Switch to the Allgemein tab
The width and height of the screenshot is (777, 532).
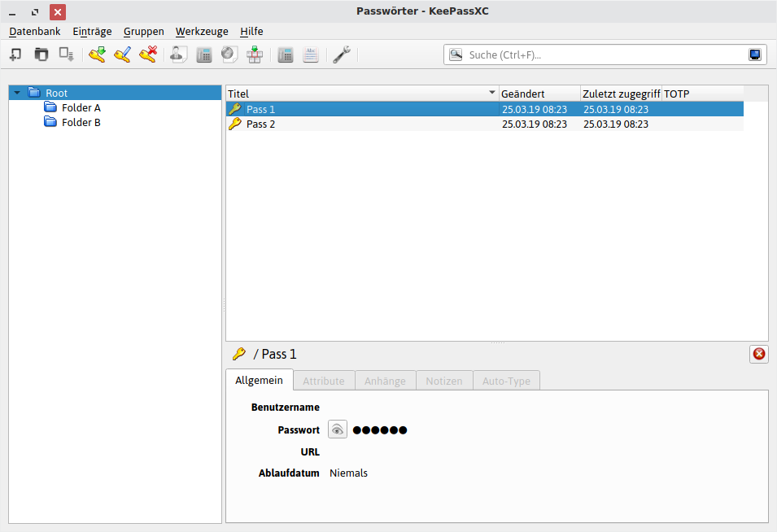click(x=260, y=381)
